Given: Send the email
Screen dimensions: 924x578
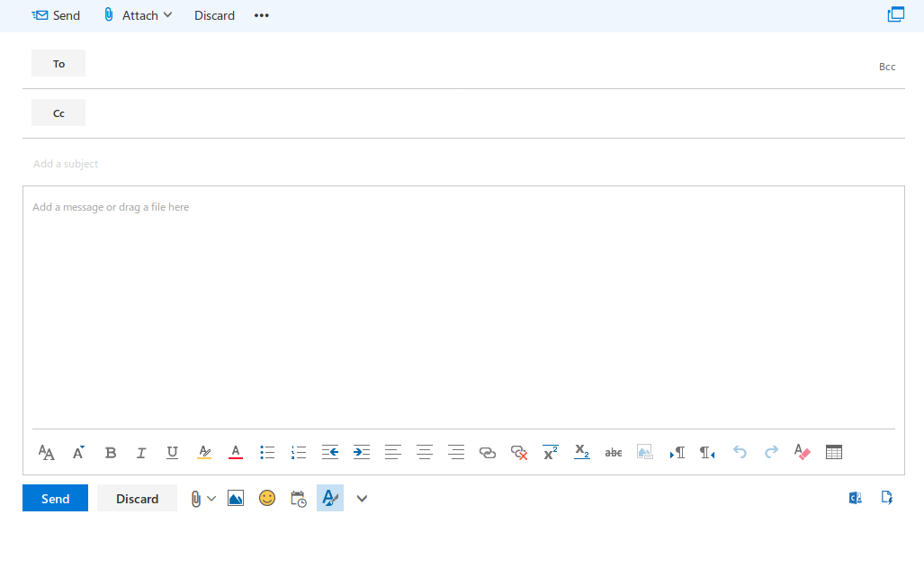Looking at the screenshot, I should click(x=55, y=498).
